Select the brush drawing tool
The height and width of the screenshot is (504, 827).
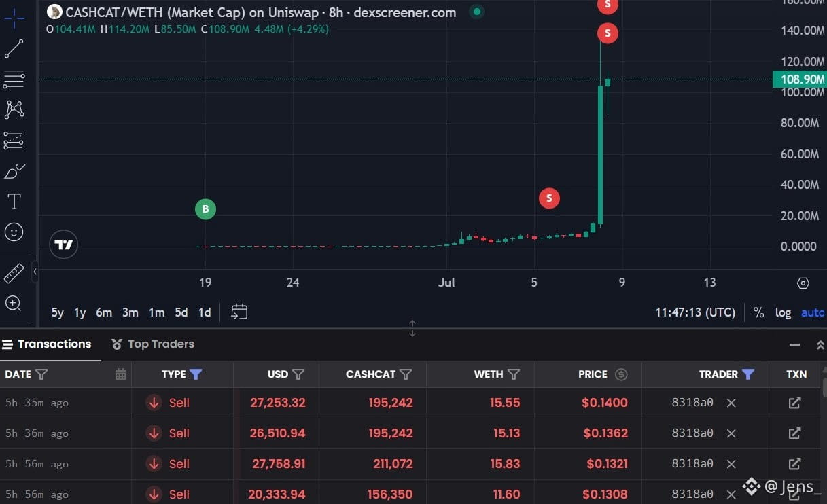point(14,171)
